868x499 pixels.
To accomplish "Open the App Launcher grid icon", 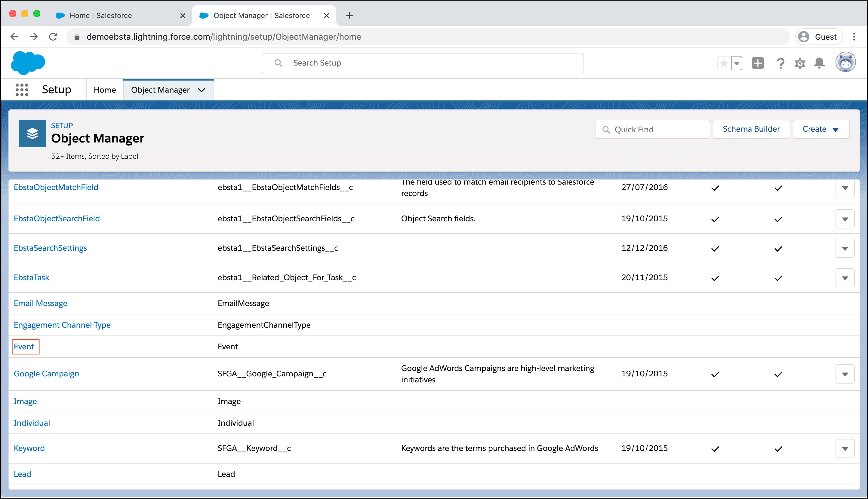I will click(22, 90).
